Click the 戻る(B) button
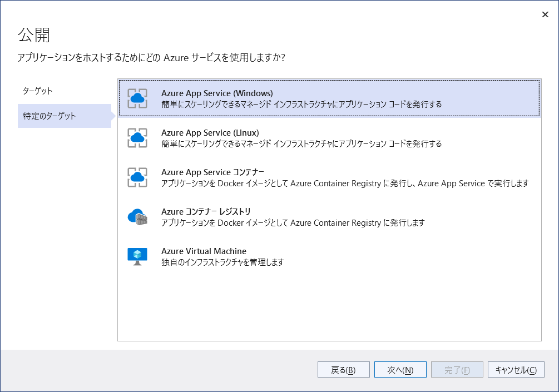The image size is (559, 392). tap(343, 369)
